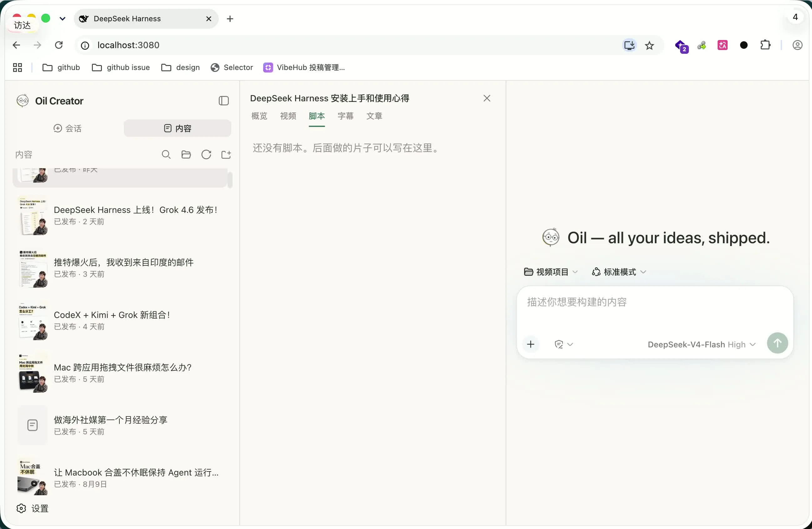View site information icon
812x529 pixels.
pyautogui.click(x=85, y=45)
